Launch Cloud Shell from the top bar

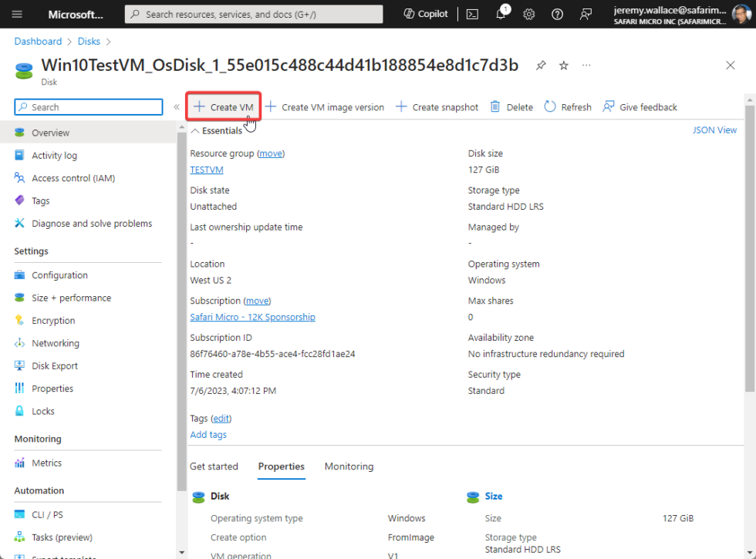pyautogui.click(x=472, y=13)
